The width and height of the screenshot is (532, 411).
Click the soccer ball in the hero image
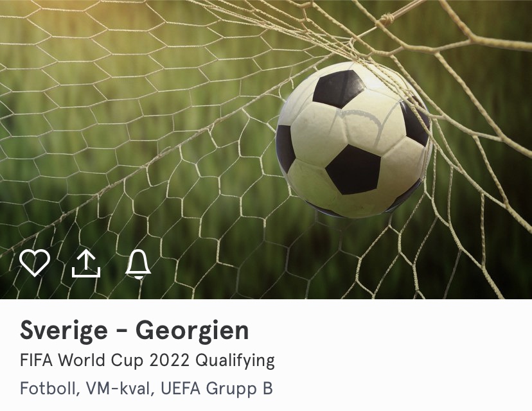(354, 140)
